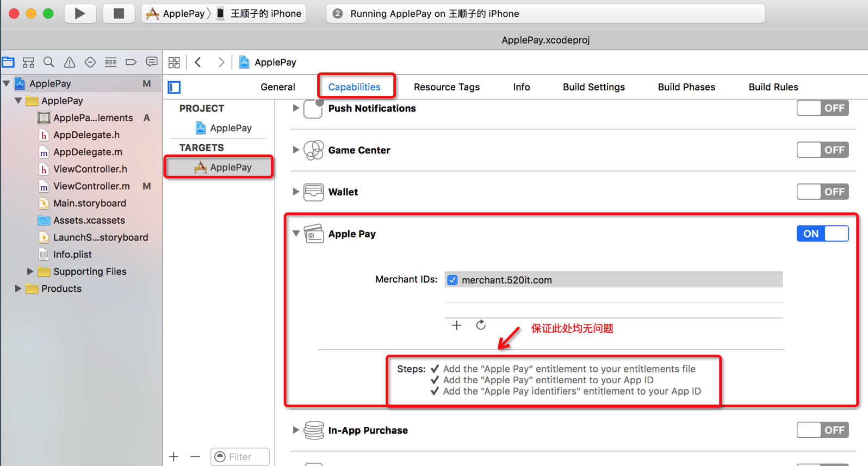Switch to the General tab
This screenshot has height=466, width=868.
278,87
